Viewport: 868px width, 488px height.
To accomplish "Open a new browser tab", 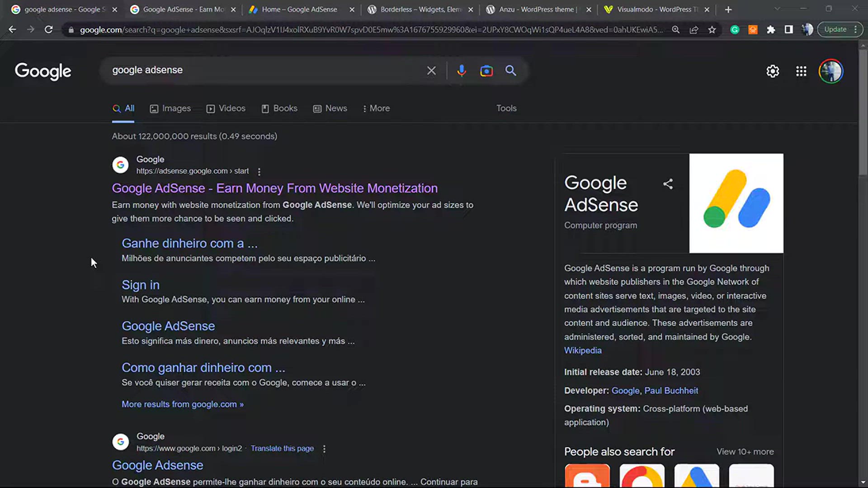I will (x=728, y=9).
